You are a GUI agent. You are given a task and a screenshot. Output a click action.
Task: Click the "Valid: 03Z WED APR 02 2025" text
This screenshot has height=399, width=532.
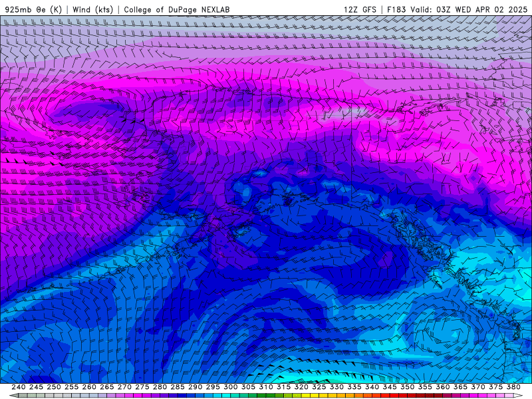(469, 9)
